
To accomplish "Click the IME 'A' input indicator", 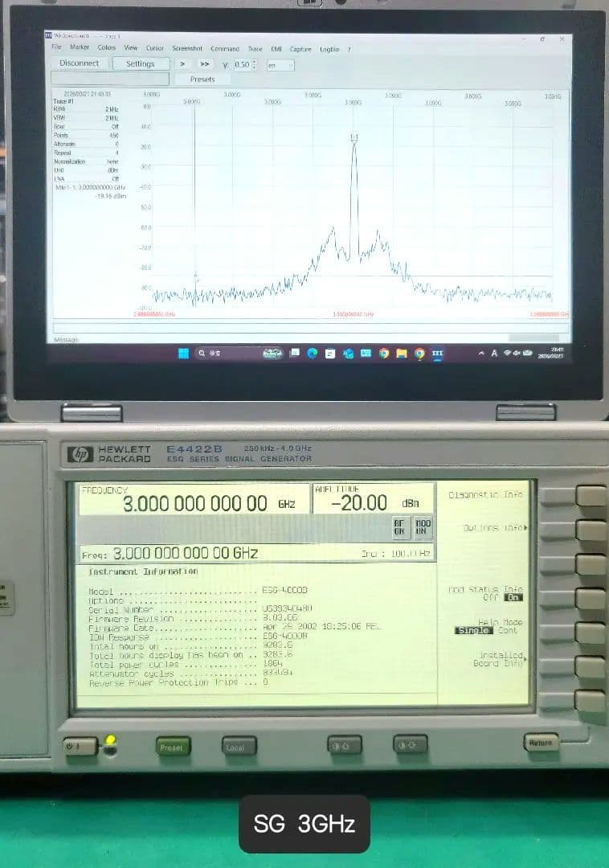I will (x=494, y=353).
